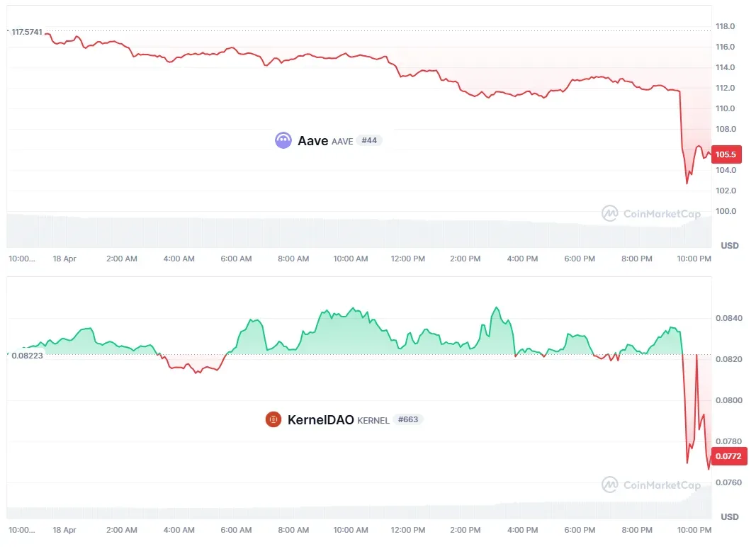Click the red 0.0772 current price tag
Image resolution: width=756 pixels, height=549 pixels.
[728, 456]
